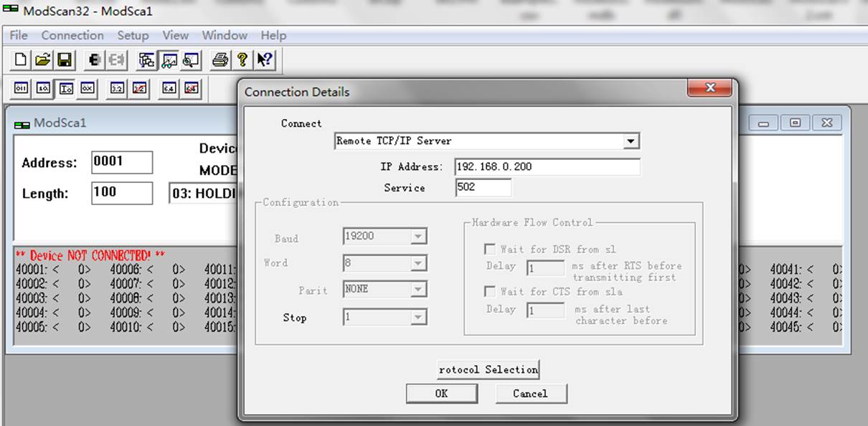The height and width of the screenshot is (426, 868).
Task: Click the New document toolbar icon
Action: pos(22,60)
